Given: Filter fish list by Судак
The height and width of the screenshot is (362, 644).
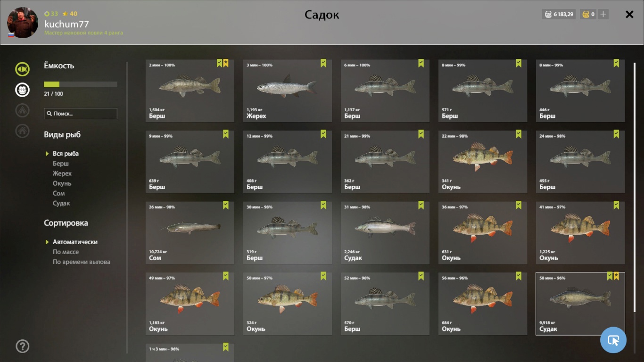Looking at the screenshot, I should click(61, 203).
